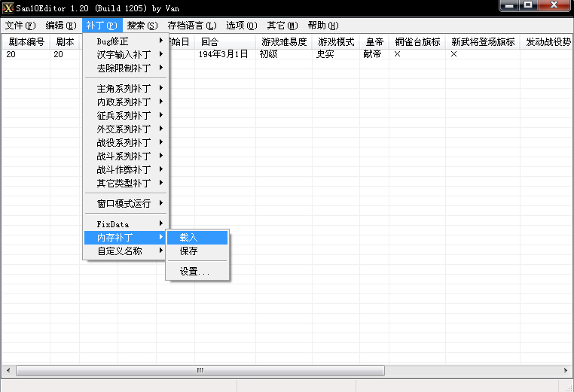The width and height of the screenshot is (574, 392).
Task: Select the 窗口模式运行 menu entry
Action: coord(126,204)
